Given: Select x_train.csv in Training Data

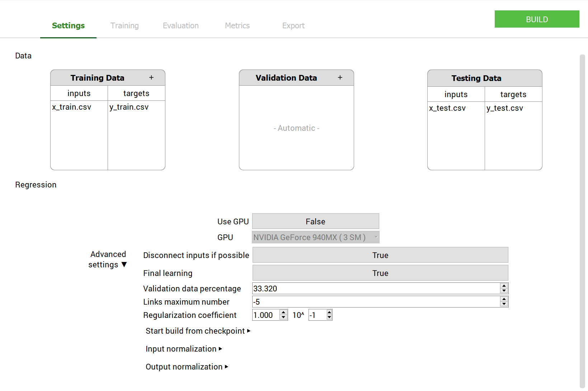Looking at the screenshot, I should [x=72, y=107].
